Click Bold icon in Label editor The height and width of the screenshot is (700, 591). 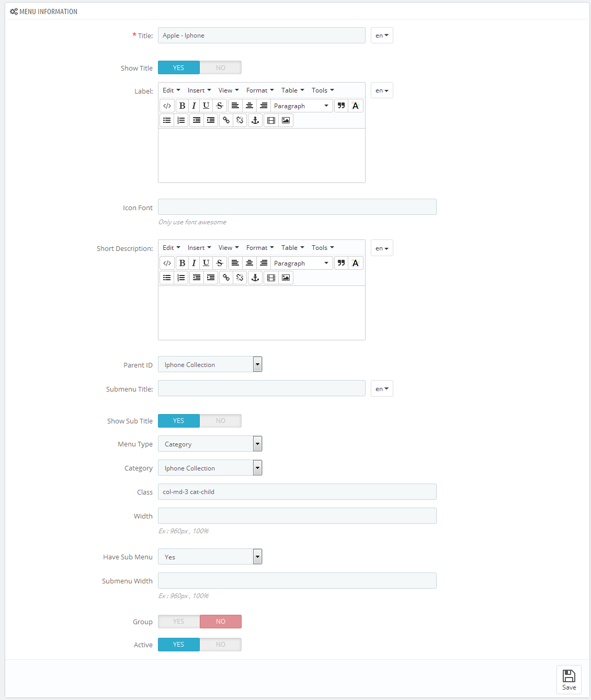(x=182, y=106)
